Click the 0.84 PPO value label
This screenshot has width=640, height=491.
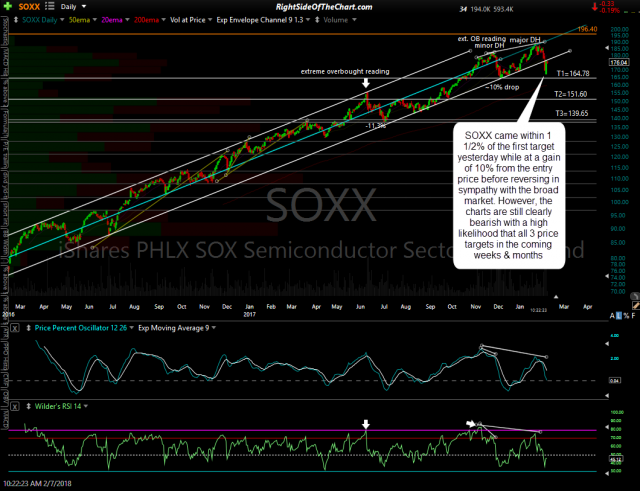click(x=615, y=380)
